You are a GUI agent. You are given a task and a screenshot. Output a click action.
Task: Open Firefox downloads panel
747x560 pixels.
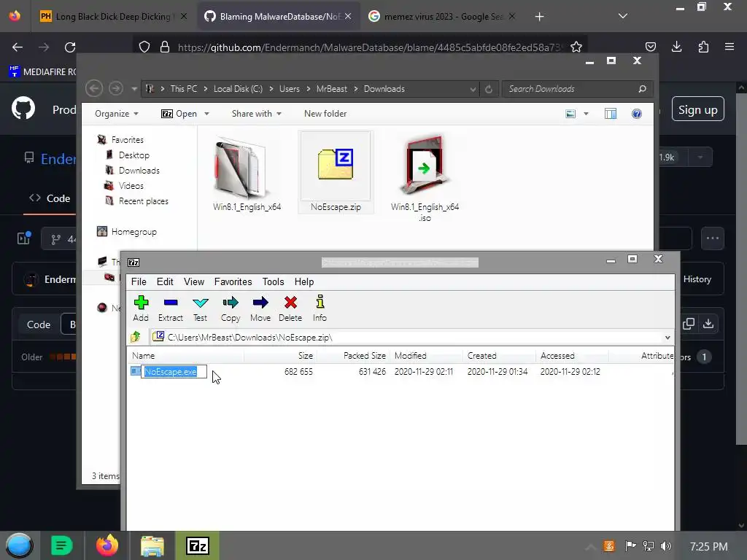coord(676,47)
